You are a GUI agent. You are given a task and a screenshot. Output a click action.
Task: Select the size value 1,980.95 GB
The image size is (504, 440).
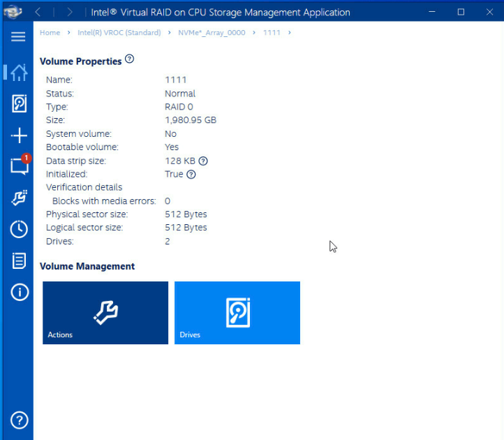click(191, 120)
